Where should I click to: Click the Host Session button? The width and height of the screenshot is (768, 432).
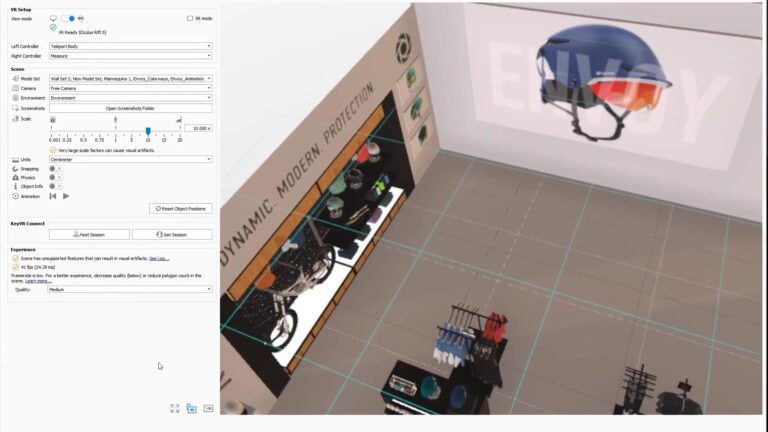[x=89, y=235]
